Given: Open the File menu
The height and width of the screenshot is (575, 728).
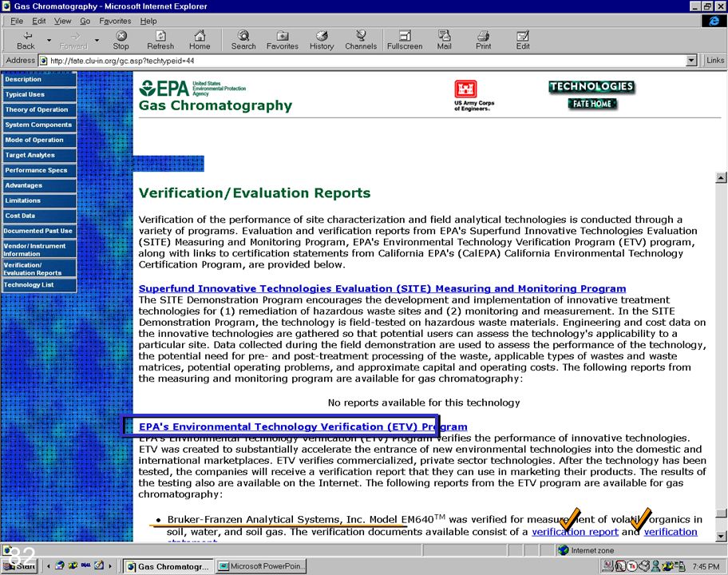Looking at the screenshot, I should [17, 21].
